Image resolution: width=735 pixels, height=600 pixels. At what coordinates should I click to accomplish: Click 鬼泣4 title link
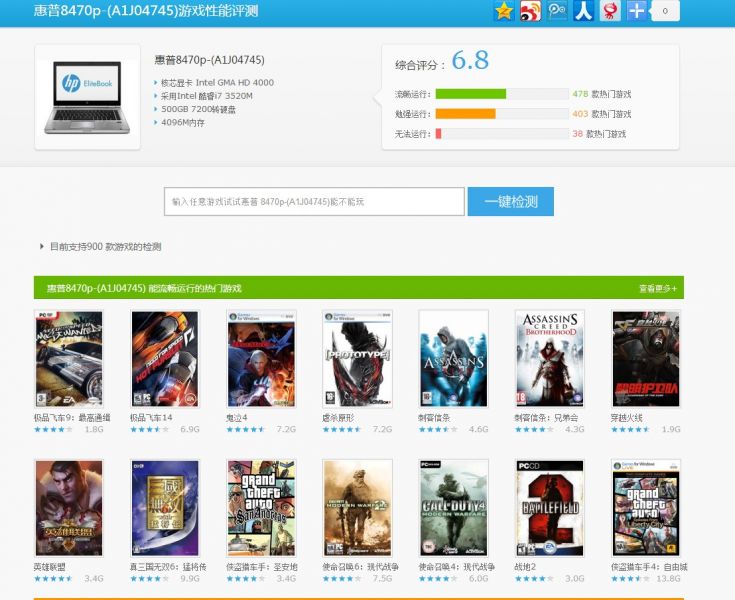pyautogui.click(x=237, y=418)
